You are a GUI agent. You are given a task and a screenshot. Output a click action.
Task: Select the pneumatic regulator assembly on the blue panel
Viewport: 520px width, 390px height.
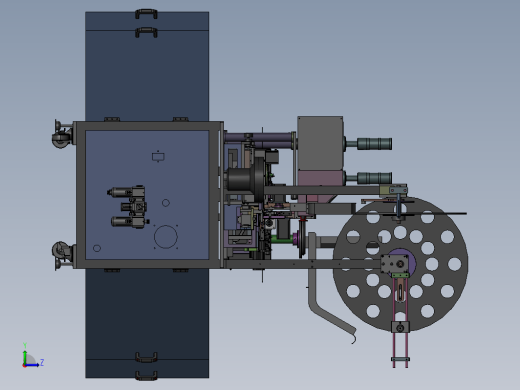coord(128,207)
